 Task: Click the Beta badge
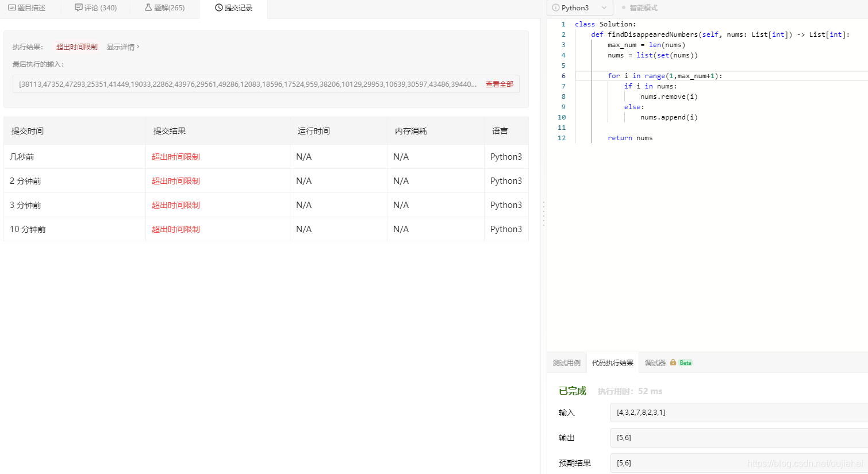[685, 363]
